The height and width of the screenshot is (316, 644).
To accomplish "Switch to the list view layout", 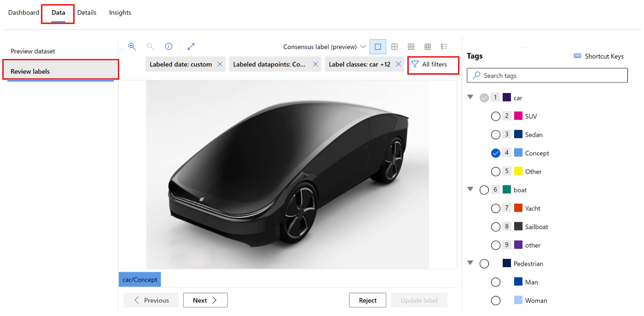I will tap(443, 46).
